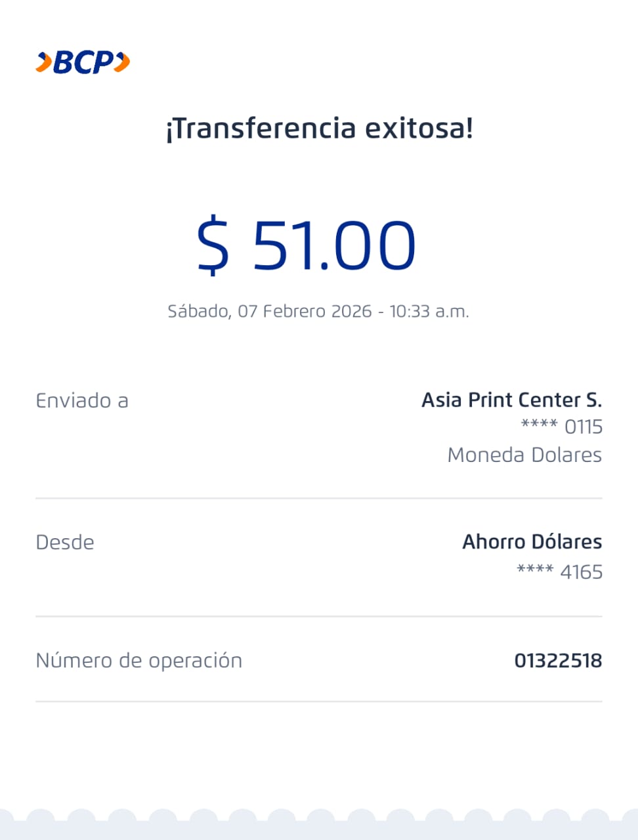Select the Ahorro Dólares source account
This screenshot has height=840, width=638.
pos(532,542)
